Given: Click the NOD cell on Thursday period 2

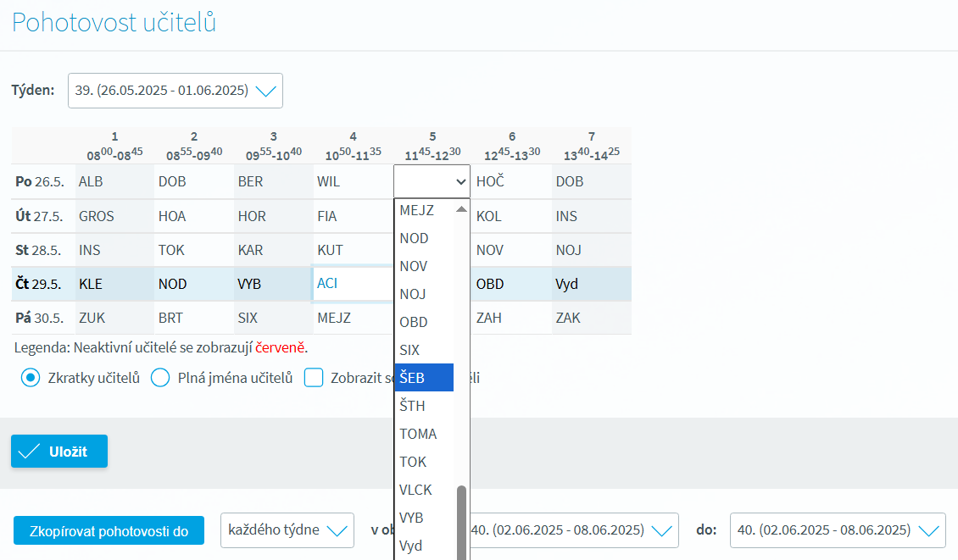Looking at the screenshot, I should point(193,284).
